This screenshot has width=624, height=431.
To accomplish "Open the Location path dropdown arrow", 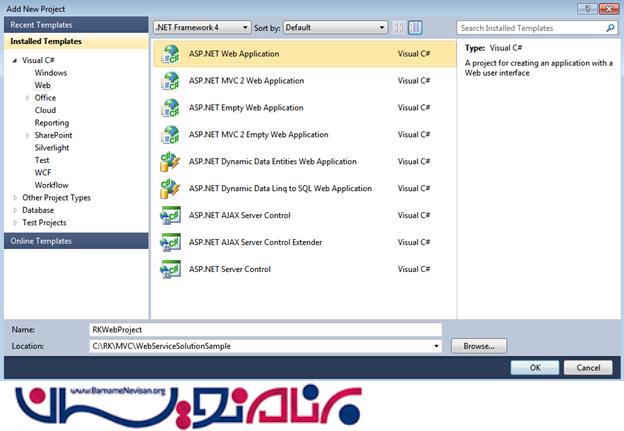I will click(x=437, y=346).
